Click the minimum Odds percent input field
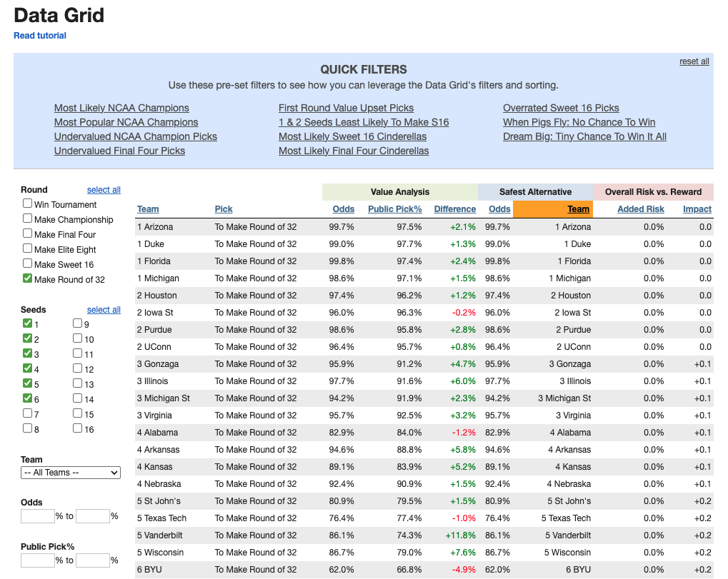The height and width of the screenshot is (579, 728). [38, 516]
